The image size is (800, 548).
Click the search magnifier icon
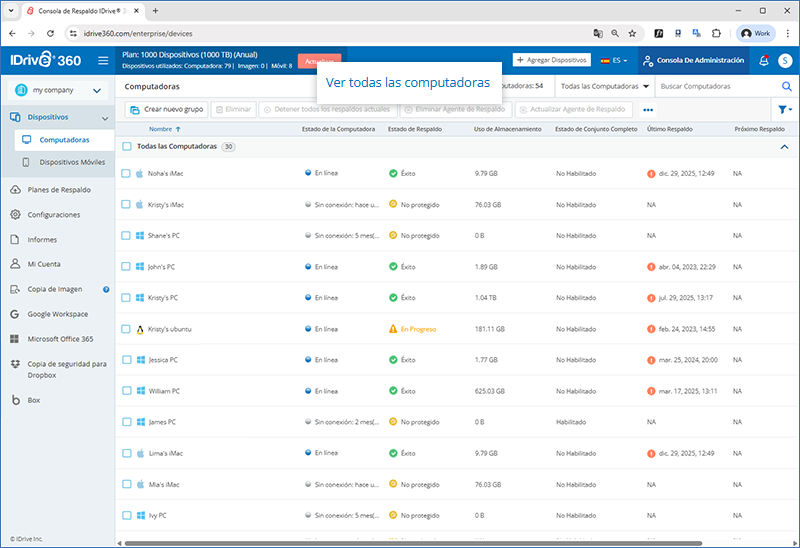point(786,87)
